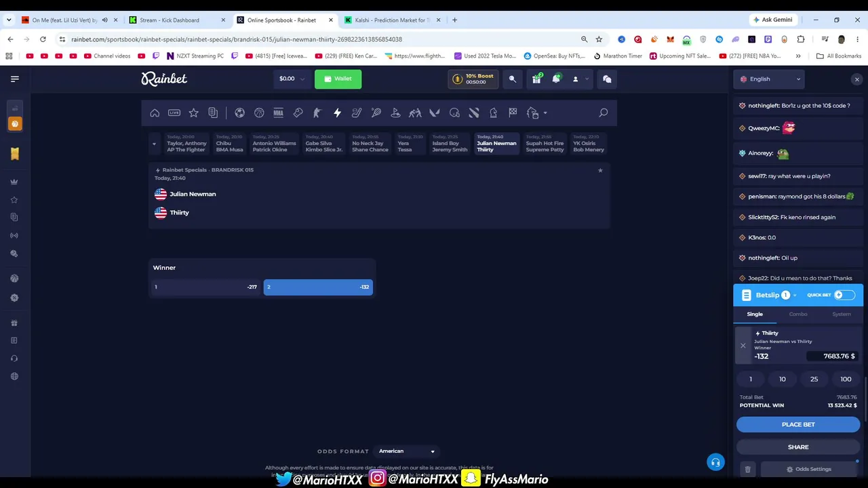This screenshot has width=868, height=488.
Task: Pick outcome 2 at -132 odds
Action: coord(318,287)
